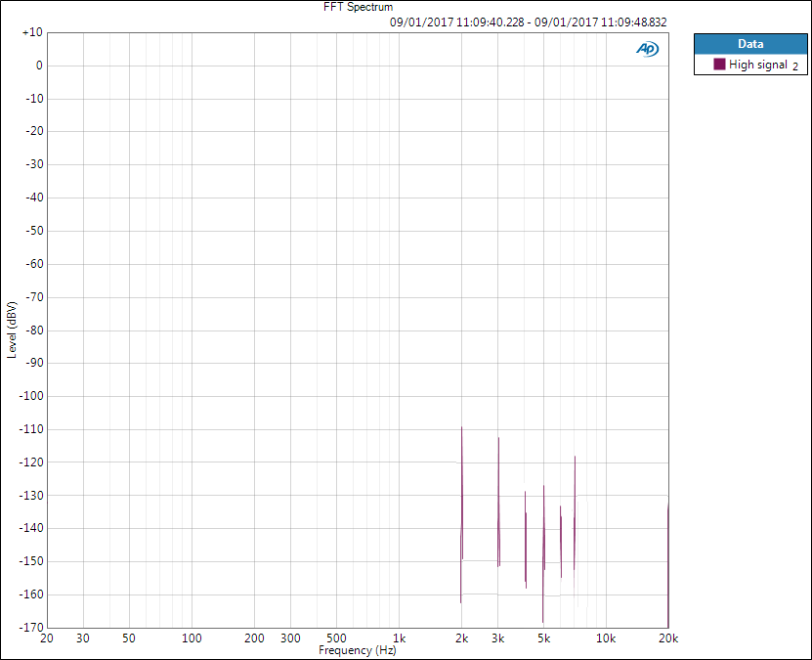Click the Level (dBV) axis label
The width and height of the screenshot is (812, 660).
tap(12, 330)
